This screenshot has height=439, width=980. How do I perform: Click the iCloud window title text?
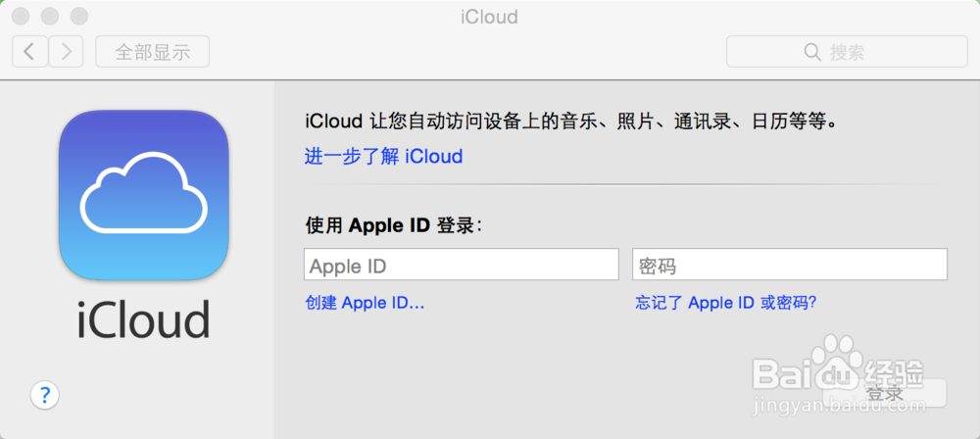point(488,17)
